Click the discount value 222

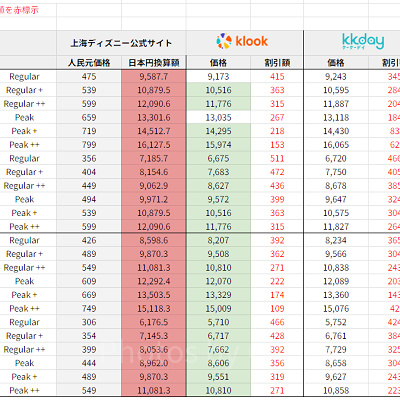click(x=277, y=282)
